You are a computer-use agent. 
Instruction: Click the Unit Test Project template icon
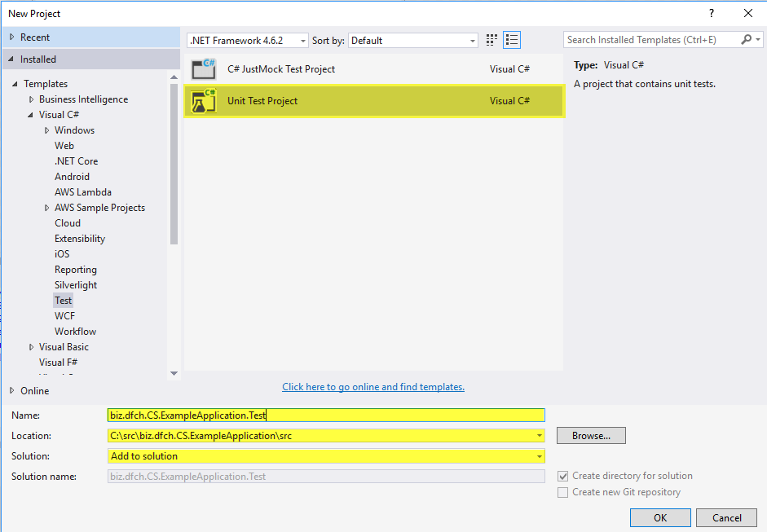(x=203, y=101)
